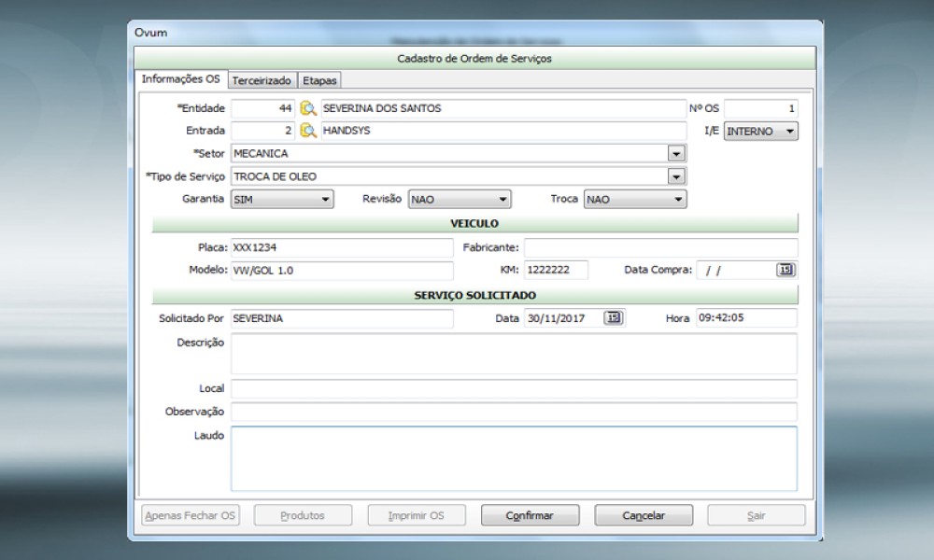Switch to the Terceirizado tab
The image size is (934, 560).
(x=262, y=80)
